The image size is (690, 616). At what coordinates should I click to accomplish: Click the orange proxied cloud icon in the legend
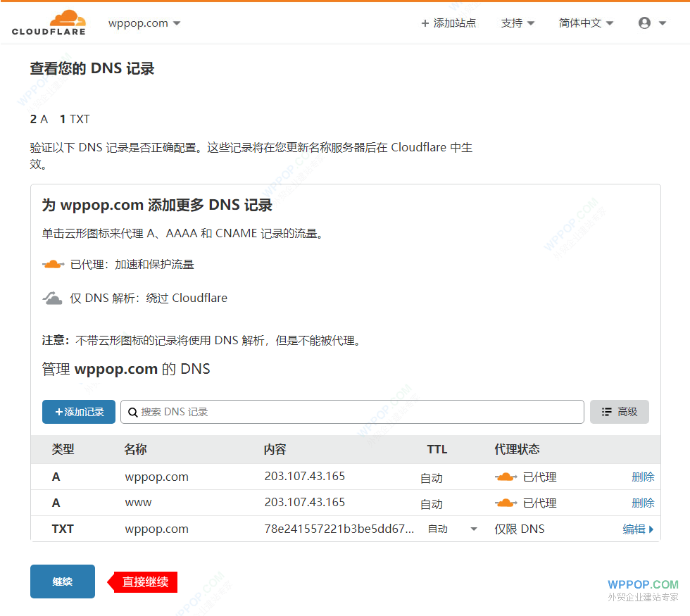point(52,264)
